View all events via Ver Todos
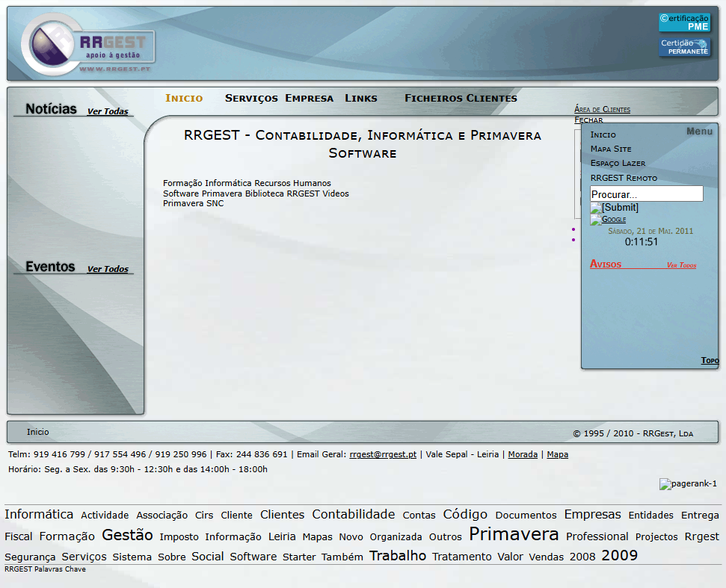This screenshot has width=726, height=588. [108, 269]
